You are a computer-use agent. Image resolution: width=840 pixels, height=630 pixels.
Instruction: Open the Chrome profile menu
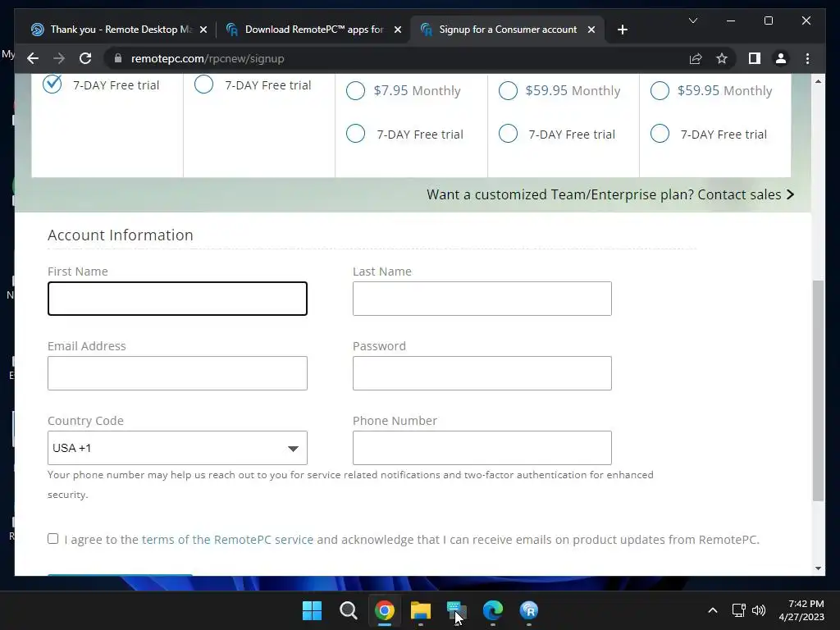781,58
